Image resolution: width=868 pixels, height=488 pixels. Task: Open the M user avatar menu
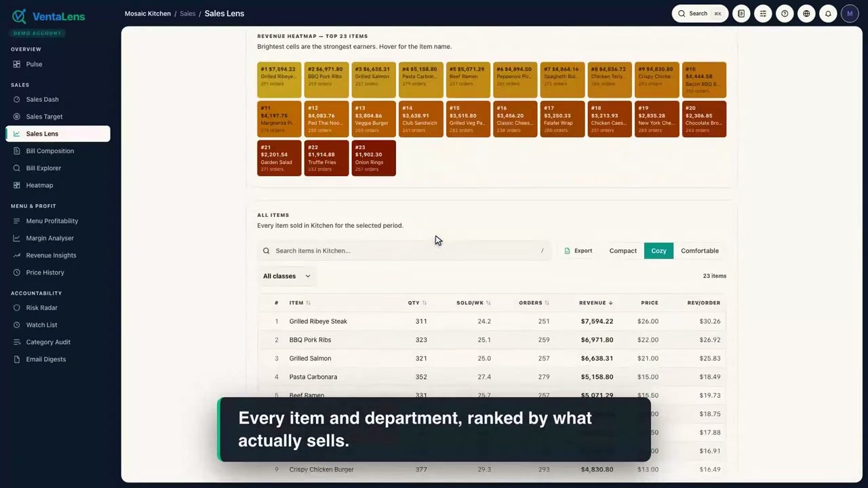pyautogui.click(x=850, y=14)
